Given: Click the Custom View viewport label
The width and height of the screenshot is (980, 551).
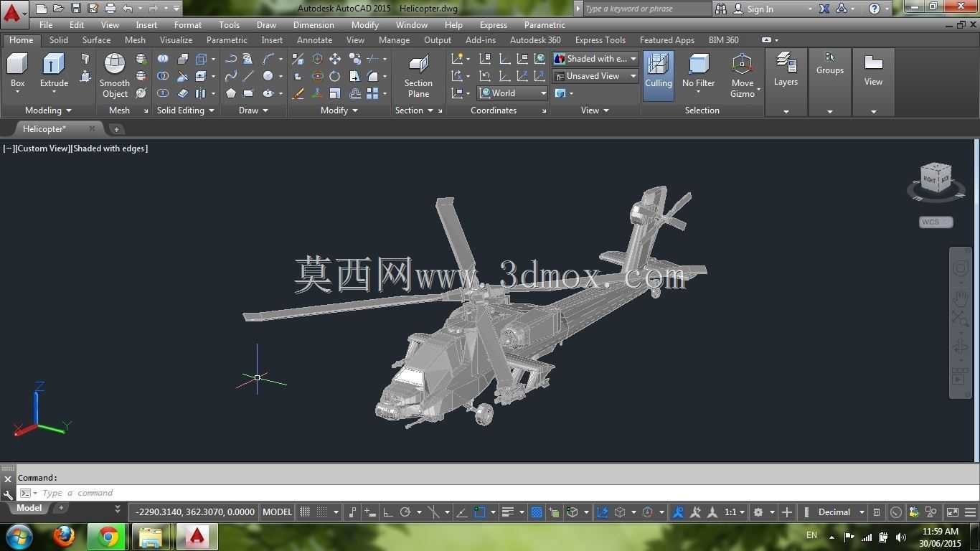Looking at the screenshot, I should tap(42, 149).
